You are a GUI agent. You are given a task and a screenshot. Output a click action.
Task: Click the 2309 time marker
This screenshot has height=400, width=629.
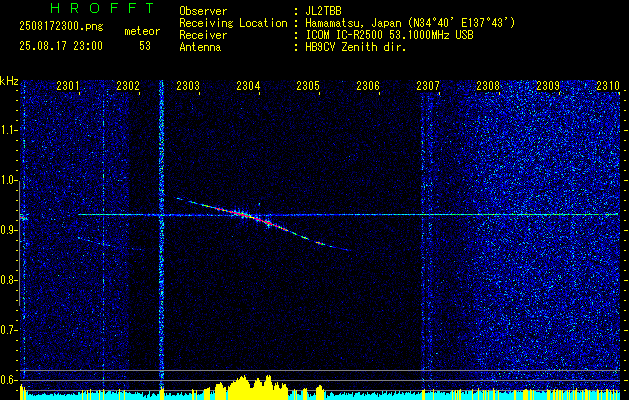[x=548, y=85]
